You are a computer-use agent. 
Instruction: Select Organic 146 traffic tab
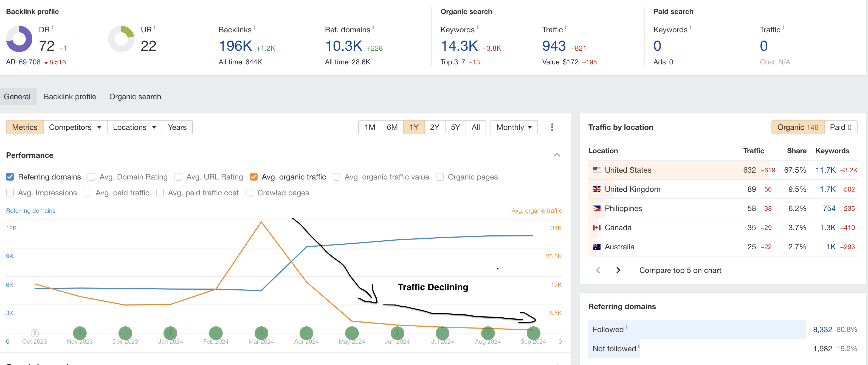797,127
